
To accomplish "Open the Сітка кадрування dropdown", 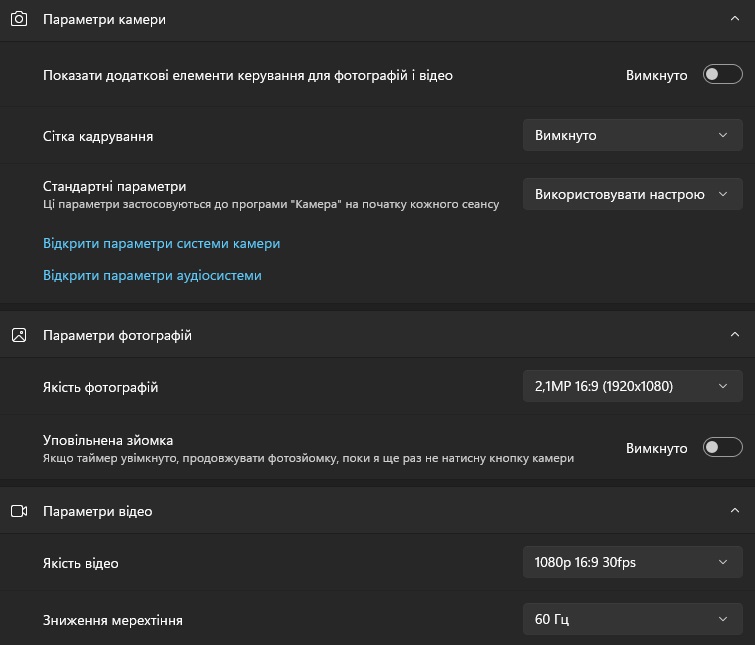I will [633, 135].
